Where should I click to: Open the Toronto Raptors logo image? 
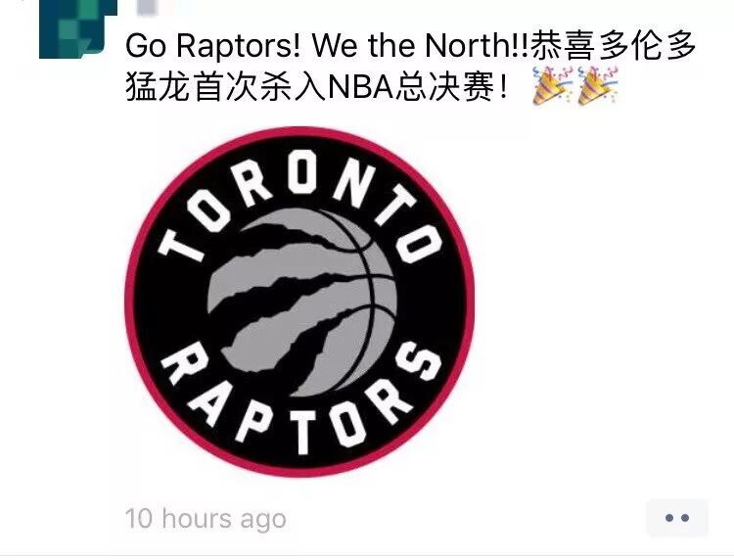(299, 302)
